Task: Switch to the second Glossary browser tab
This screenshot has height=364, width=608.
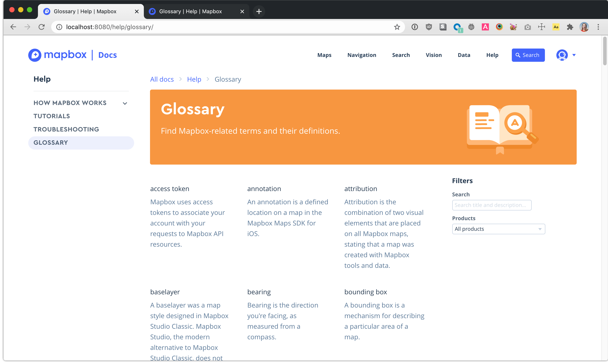Action: coord(190,11)
